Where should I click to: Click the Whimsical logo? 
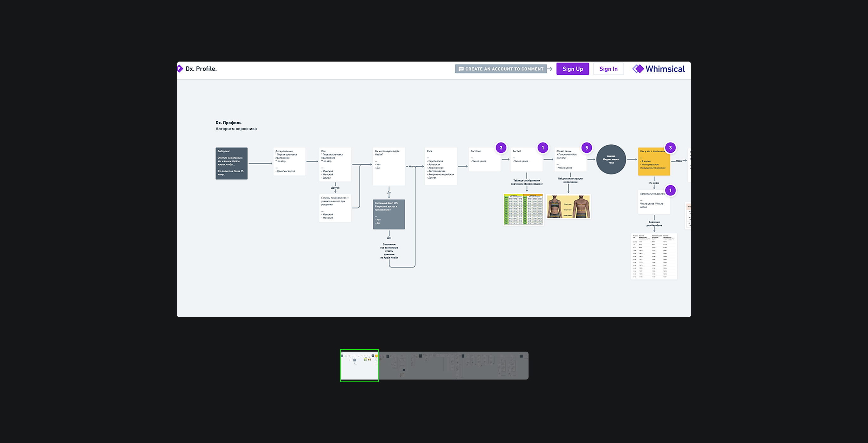[658, 69]
